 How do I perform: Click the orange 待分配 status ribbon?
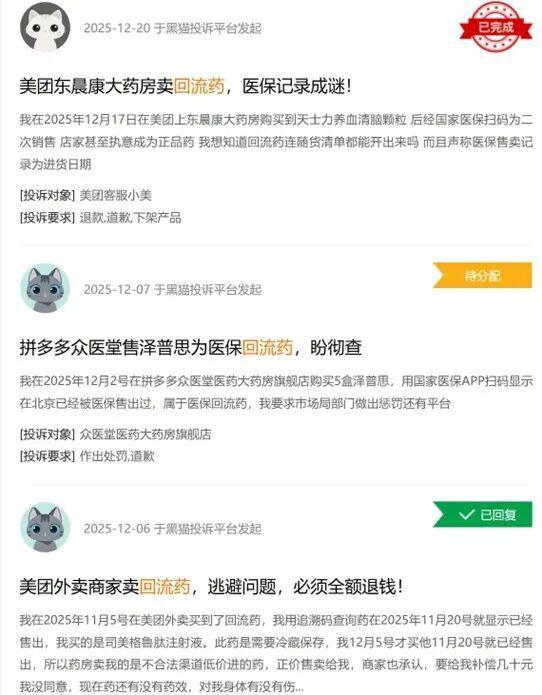tap(482, 275)
